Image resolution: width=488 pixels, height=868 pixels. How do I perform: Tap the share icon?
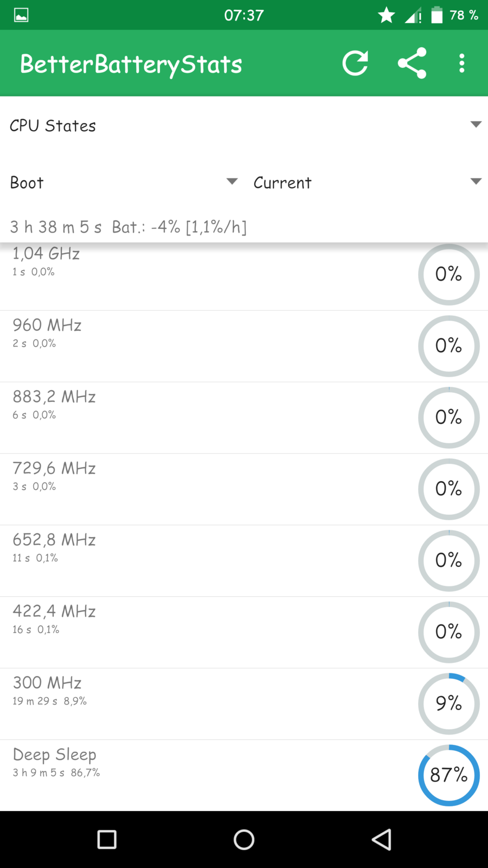(412, 63)
